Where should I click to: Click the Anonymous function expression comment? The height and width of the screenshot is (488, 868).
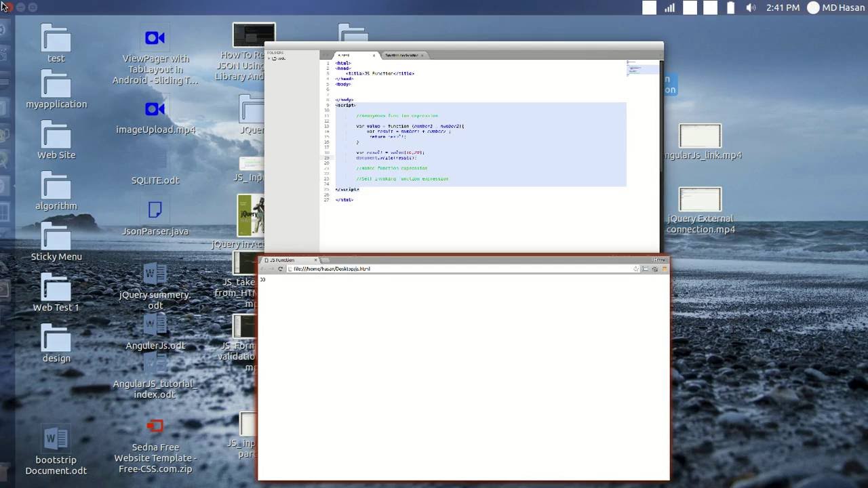click(x=397, y=116)
